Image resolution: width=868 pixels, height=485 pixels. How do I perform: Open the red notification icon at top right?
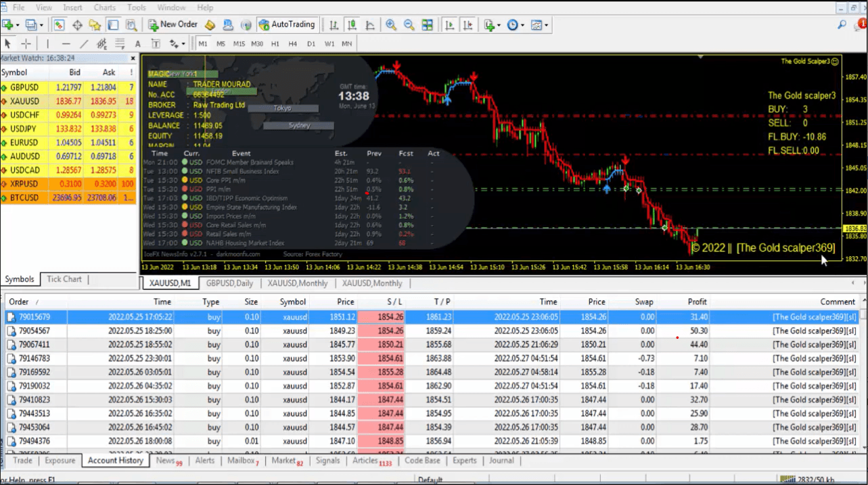(861, 25)
